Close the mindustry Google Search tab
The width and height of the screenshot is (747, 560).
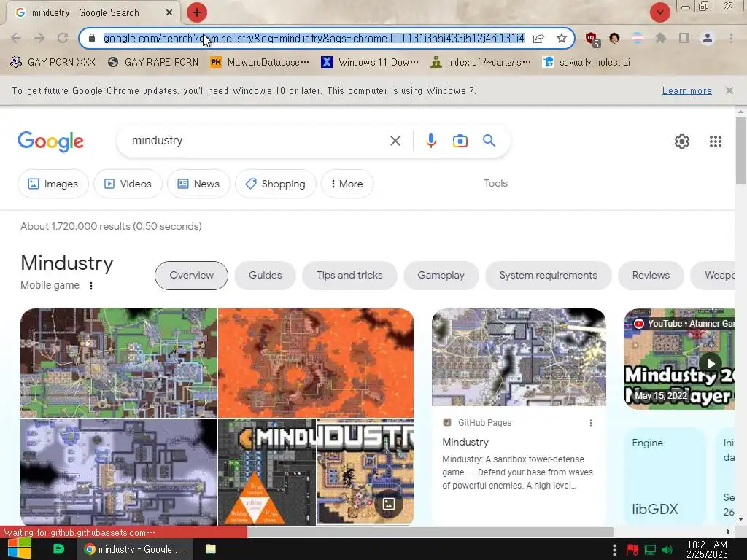(x=169, y=13)
